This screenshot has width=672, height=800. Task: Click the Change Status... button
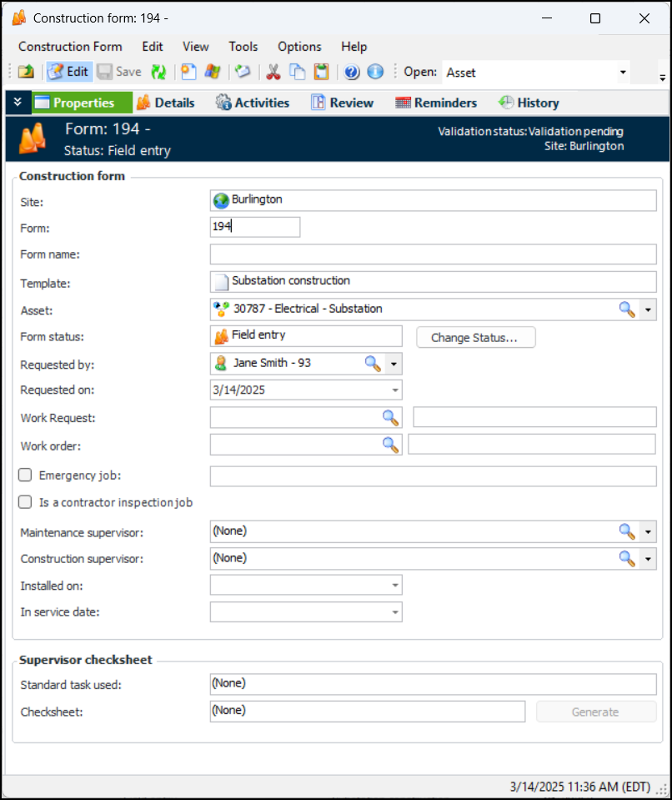tap(476, 337)
